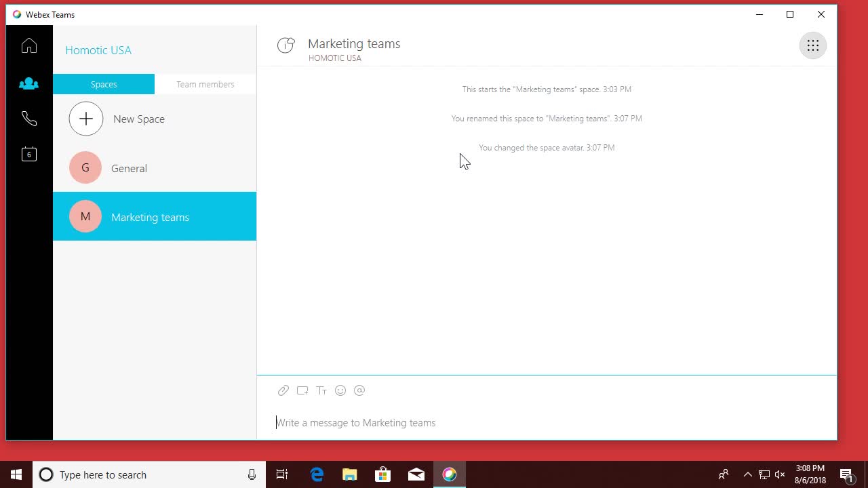Minimize the Webex Teams window
Image resolution: width=868 pixels, height=488 pixels.
(x=759, y=14)
